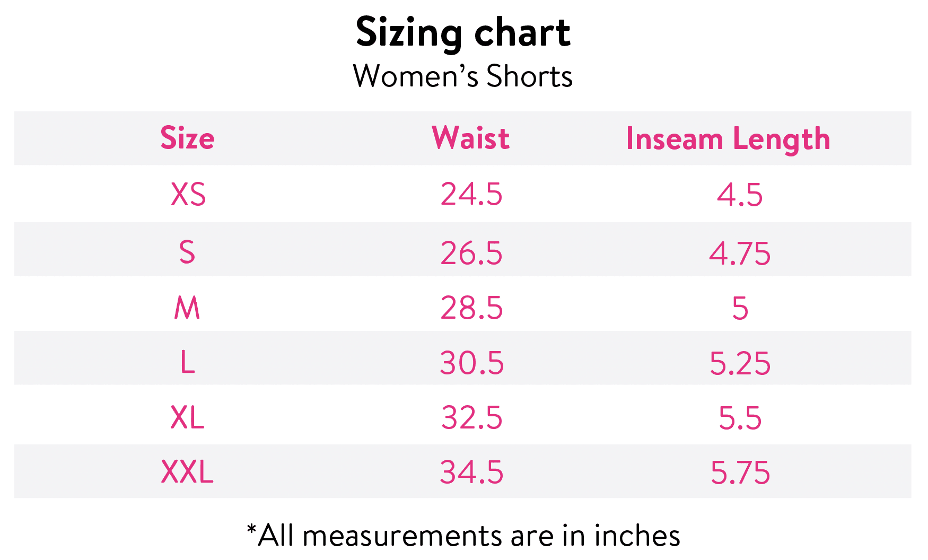This screenshot has width=928, height=560.
Task: Click the "Sizing chart" title
Action: 463,33
